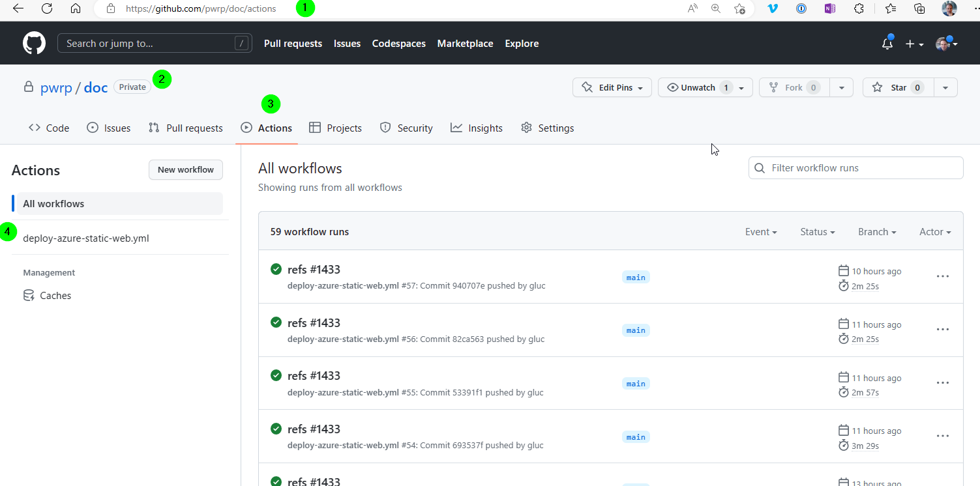This screenshot has width=980, height=486.
Task: Click the browser profile picture
Action: [x=949, y=8]
